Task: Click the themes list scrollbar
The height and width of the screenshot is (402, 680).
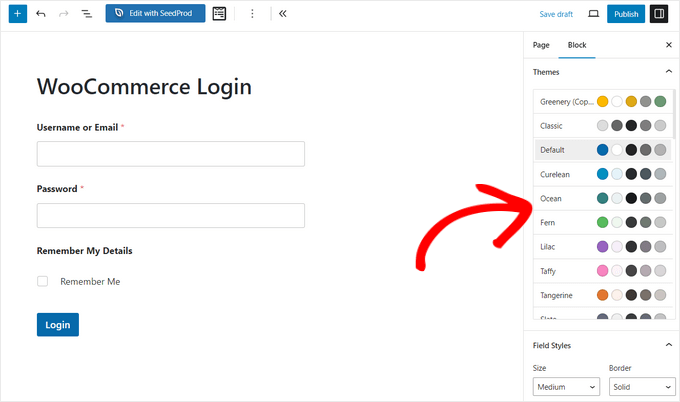Action: tap(674, 114)
